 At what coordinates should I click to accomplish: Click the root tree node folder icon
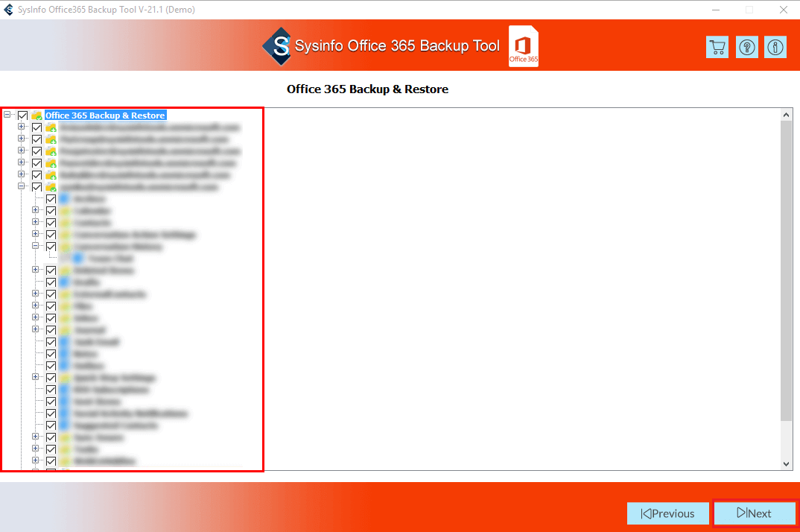36,115
